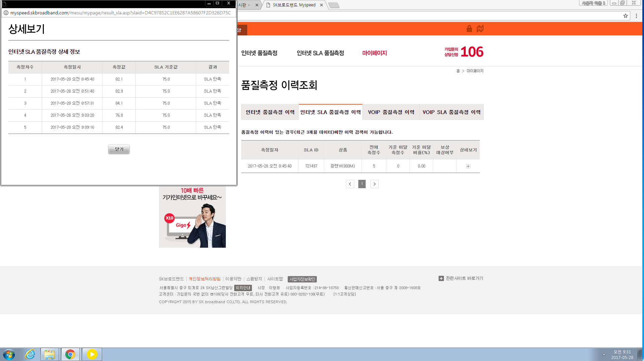Screen dimensions: 644x361
Task: Open the Windows Start menu
Action: pos(9,354)
